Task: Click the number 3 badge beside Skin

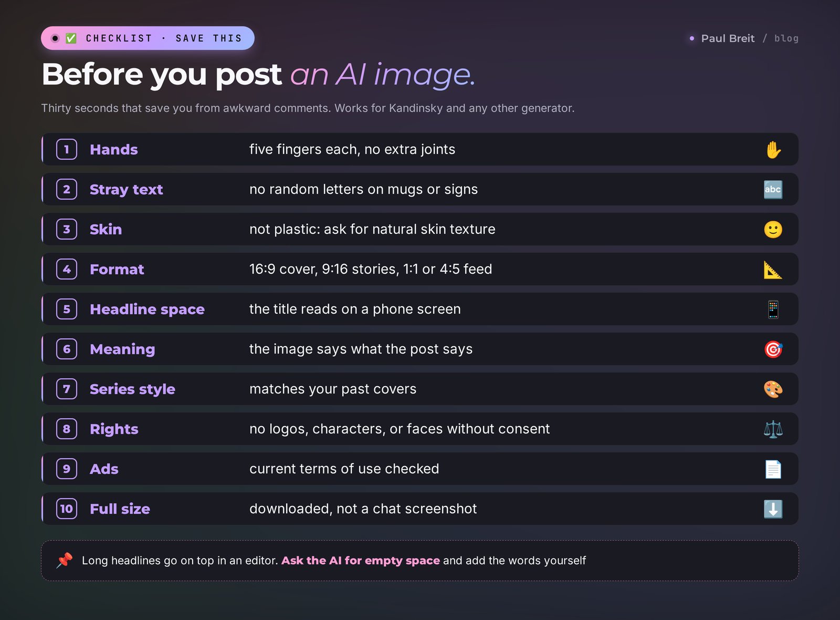Action: point(67,229)
